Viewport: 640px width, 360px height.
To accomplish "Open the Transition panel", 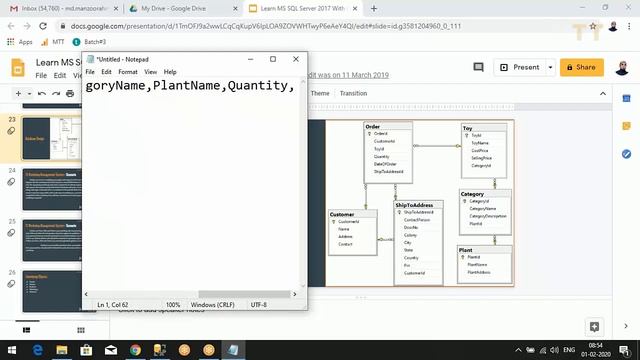I will (353, 93).
